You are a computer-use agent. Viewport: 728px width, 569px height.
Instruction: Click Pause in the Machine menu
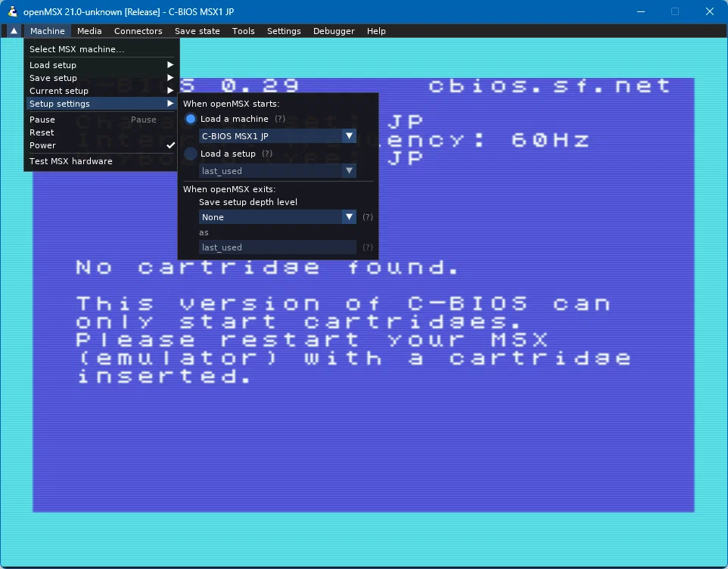coord(101,120)
